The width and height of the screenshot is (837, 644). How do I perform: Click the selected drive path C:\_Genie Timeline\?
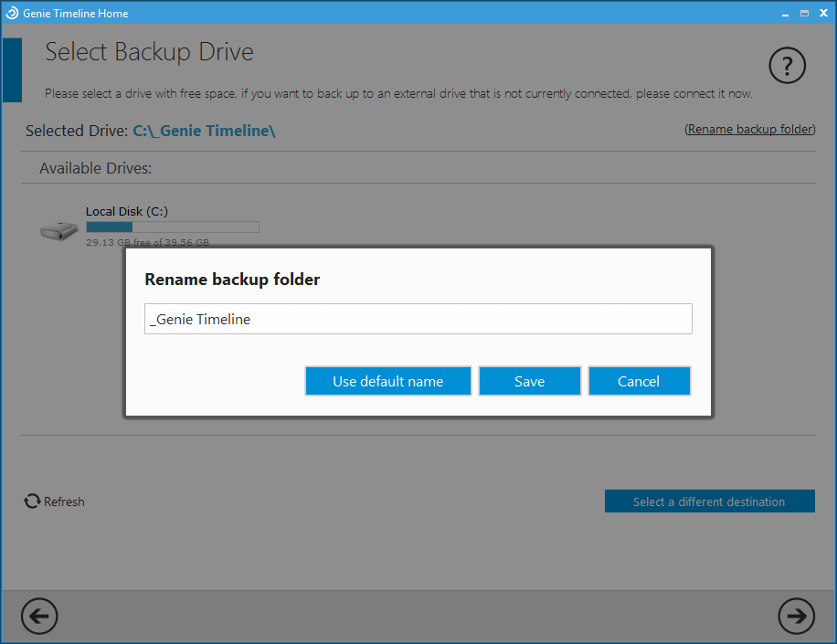pos(204,131)
